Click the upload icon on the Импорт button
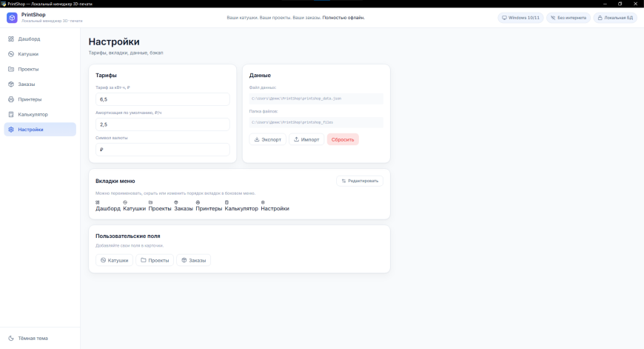644x349 pixels. coord(296,139)
